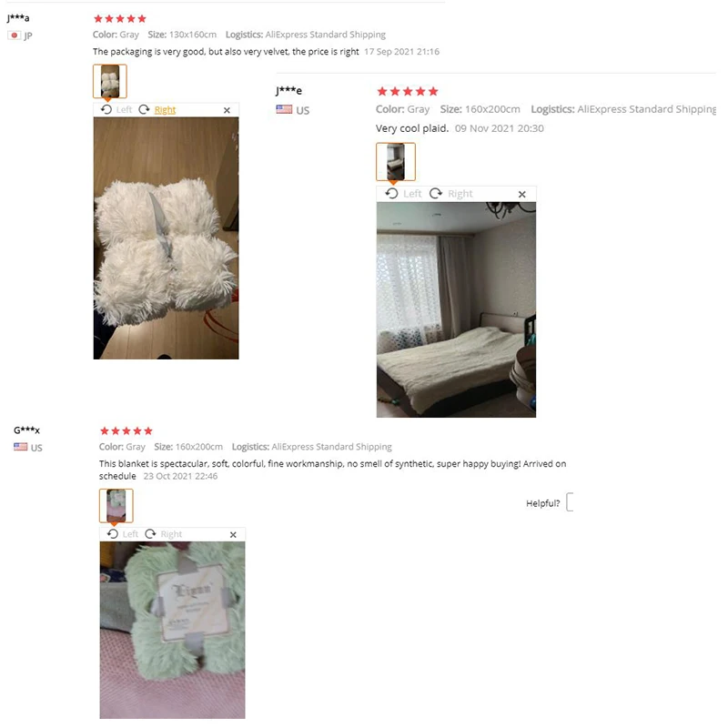Rotate G***x's review photo left

[123, 534]
